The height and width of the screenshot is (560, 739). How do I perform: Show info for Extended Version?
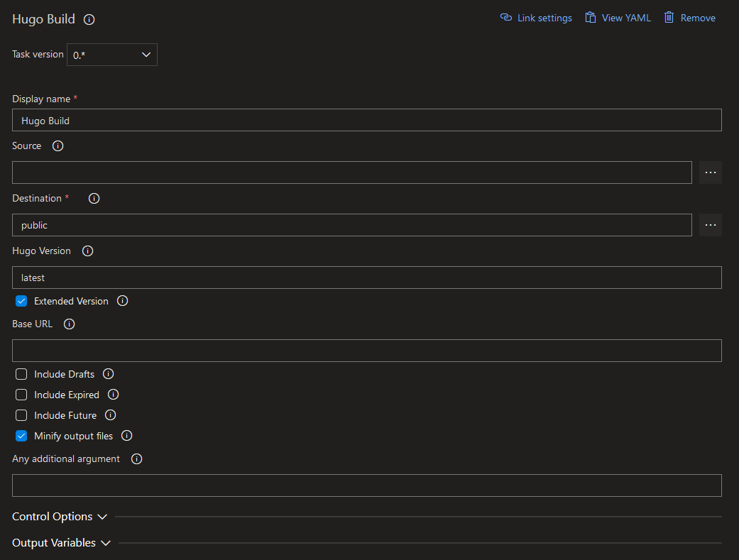(x=123, y=301)
